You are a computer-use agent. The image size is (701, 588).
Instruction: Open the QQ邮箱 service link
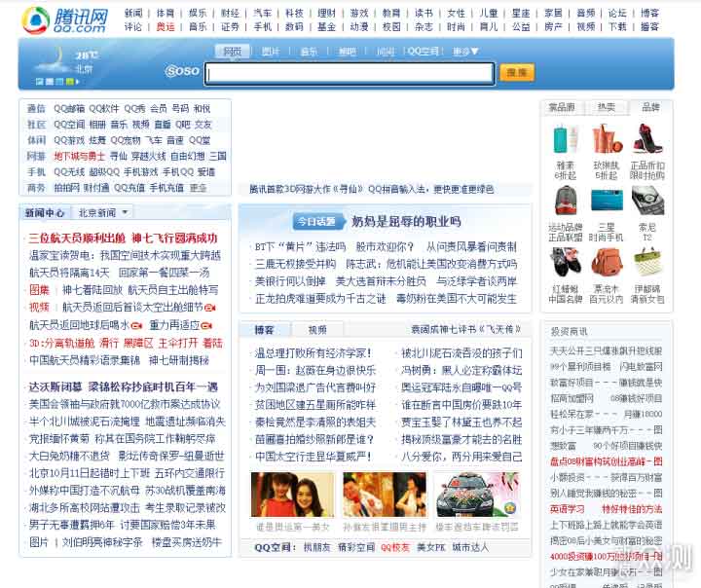pos(69,109)
